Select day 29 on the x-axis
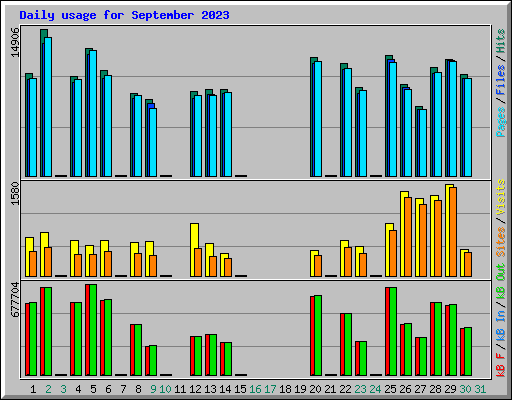Image resolution: width=512 pixels, height=400 pixels. [x=450, y=389]
